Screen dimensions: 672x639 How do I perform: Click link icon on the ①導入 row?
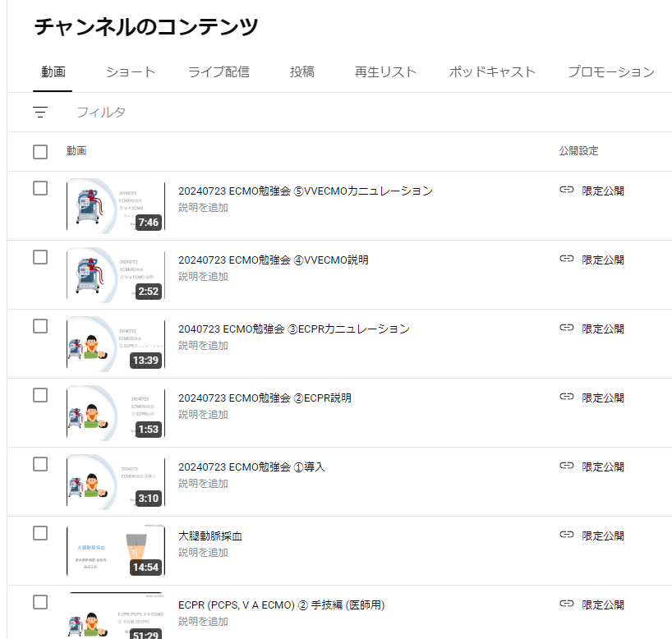(566, 466)
